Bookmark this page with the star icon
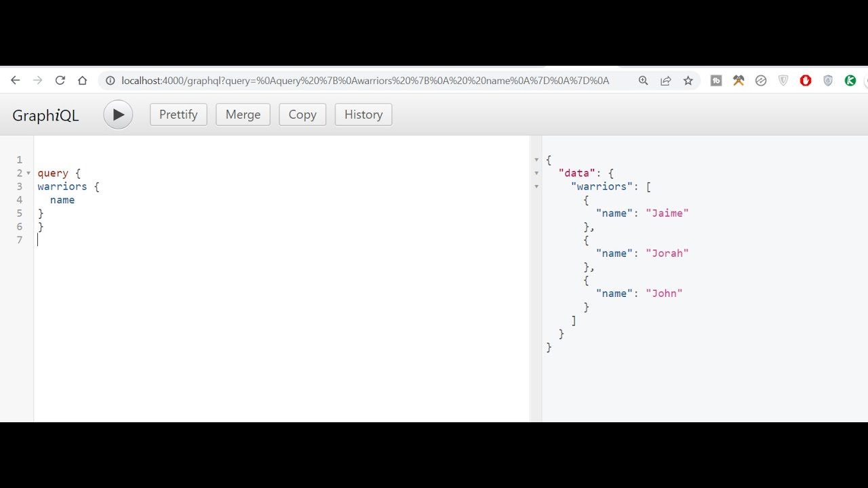Image resolution: width=868 pixels, height=488 pixels. point(688,81)
